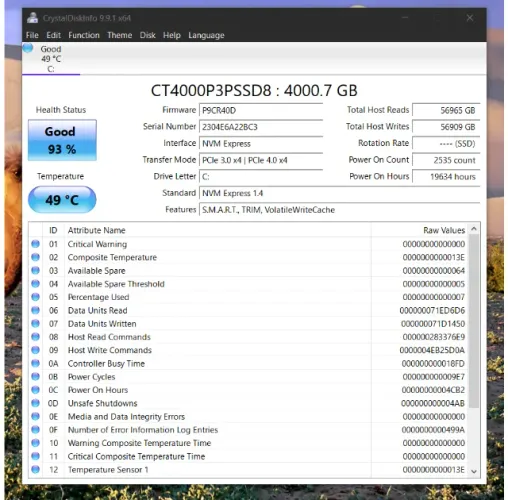Click status orb for Error Information Log Entries row
The width and height of the screenshot is (508, 500).
click(x=35, y=430)
